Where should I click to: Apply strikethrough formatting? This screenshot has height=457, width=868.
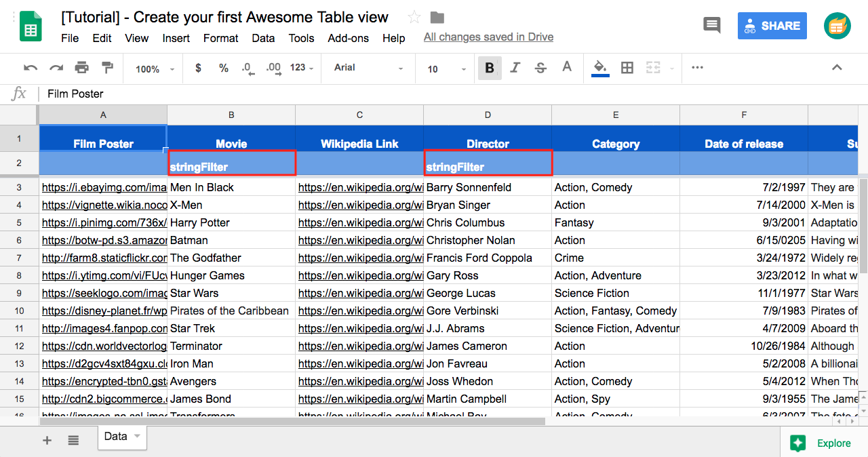pyautogui.click(x=540, y=68)
